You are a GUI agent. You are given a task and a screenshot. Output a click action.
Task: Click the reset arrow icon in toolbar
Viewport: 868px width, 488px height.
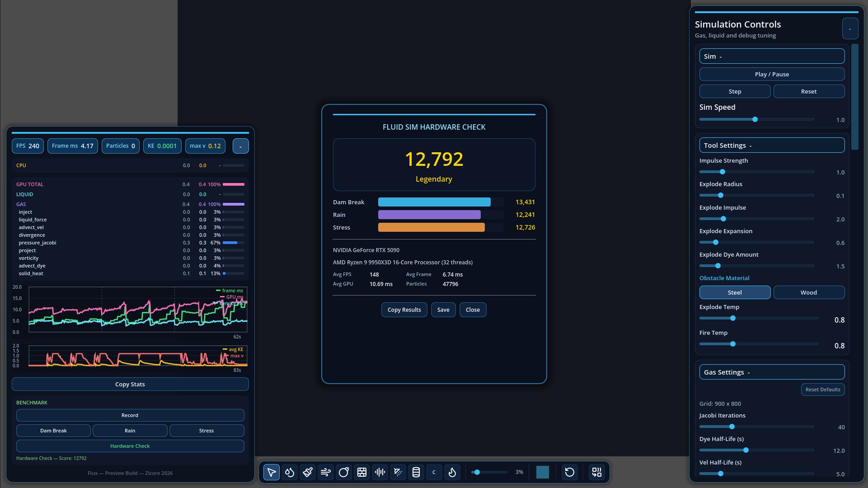pos(570,472)
